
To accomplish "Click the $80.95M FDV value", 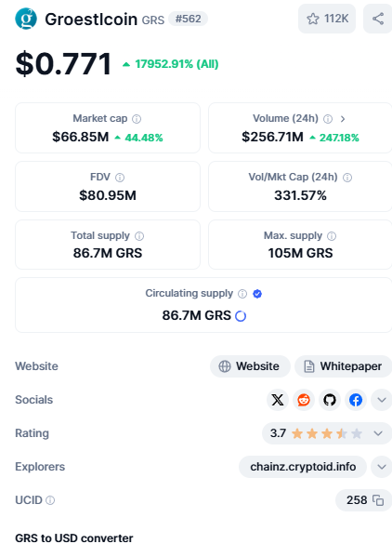I will point(108,195).
